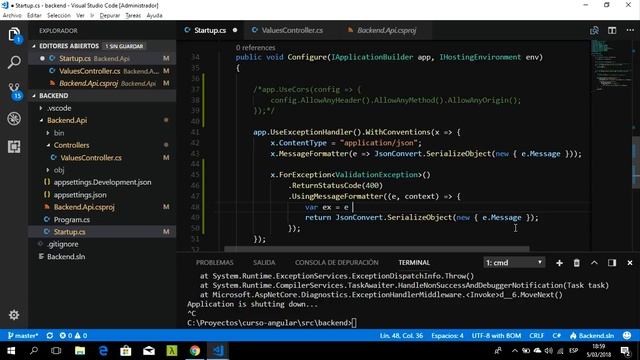This screenshot has height=360, width=640.
Task: Open the Debug view in activity bar
Action: (14, 119)
